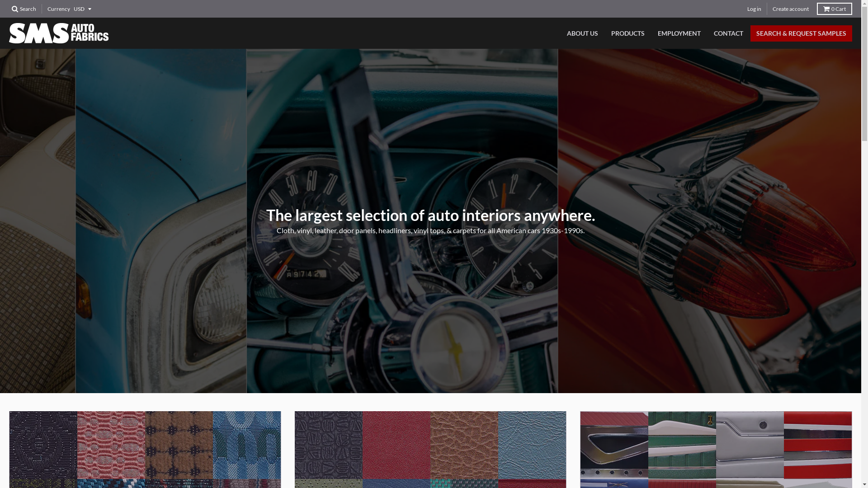The image size is (868, 488).
Task: Click the SMS Auto Fabrics logo
Action: pyautogui.click(x=59, y=33)
